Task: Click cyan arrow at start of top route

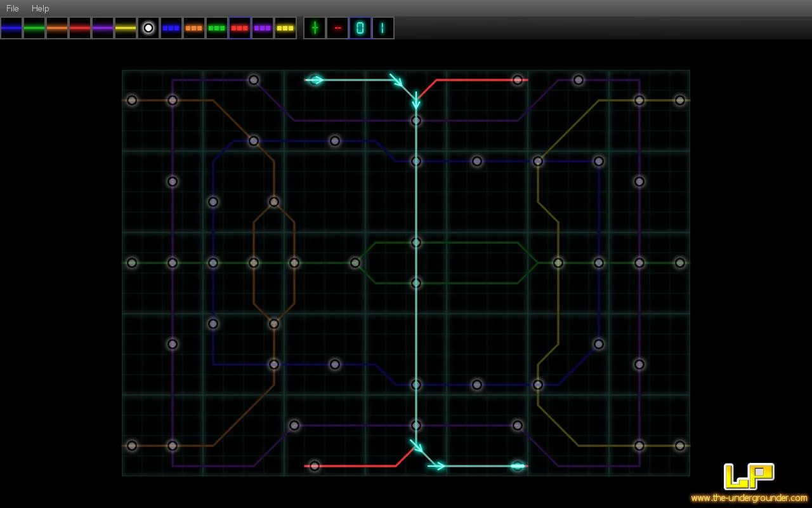Action: pyautogui.click(x=315, y=80)
